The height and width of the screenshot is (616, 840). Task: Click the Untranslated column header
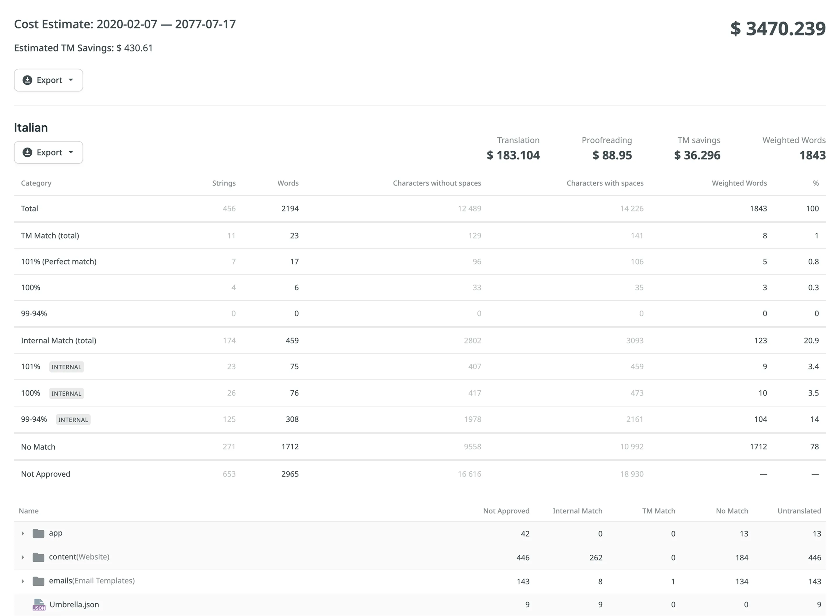799,511
